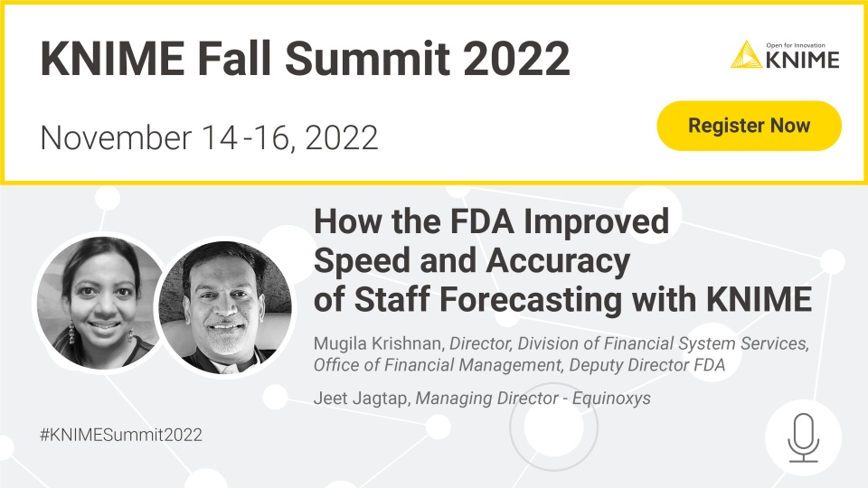Click the Jeet Jagtap name text
Image resolution: width=868 pixels, height=488 pixels.
pyautogui.click(x=361, y=399)
